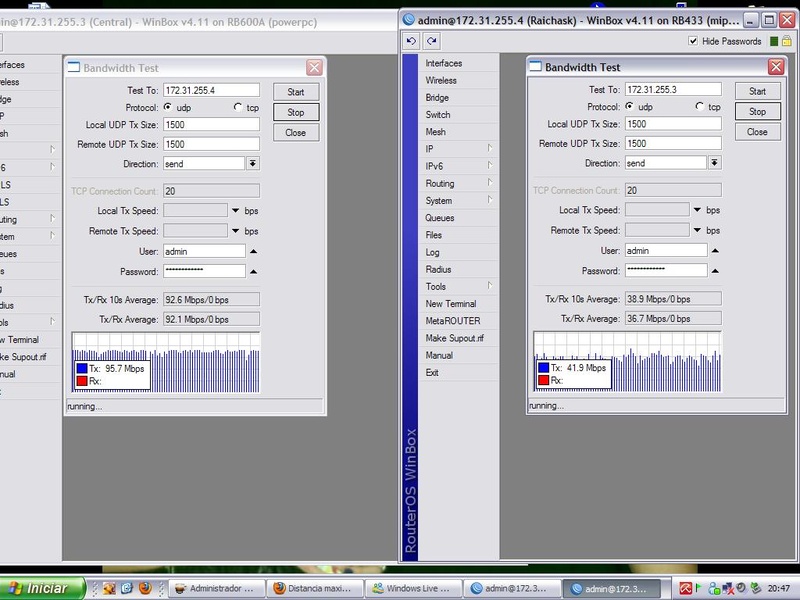Viewport: 800px width, 600px height.
Task: Click the padlock icon beside Hide Passwords
Action: point(786,41)
